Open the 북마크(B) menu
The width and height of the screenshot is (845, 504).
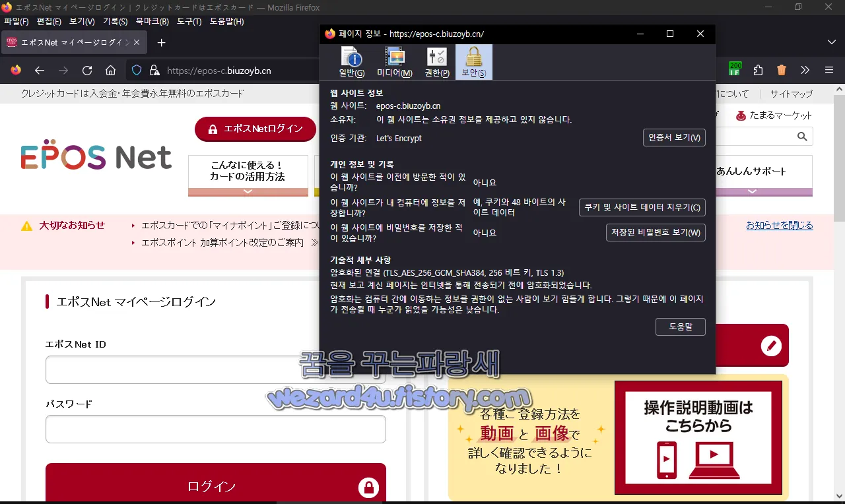click(152, 22)
